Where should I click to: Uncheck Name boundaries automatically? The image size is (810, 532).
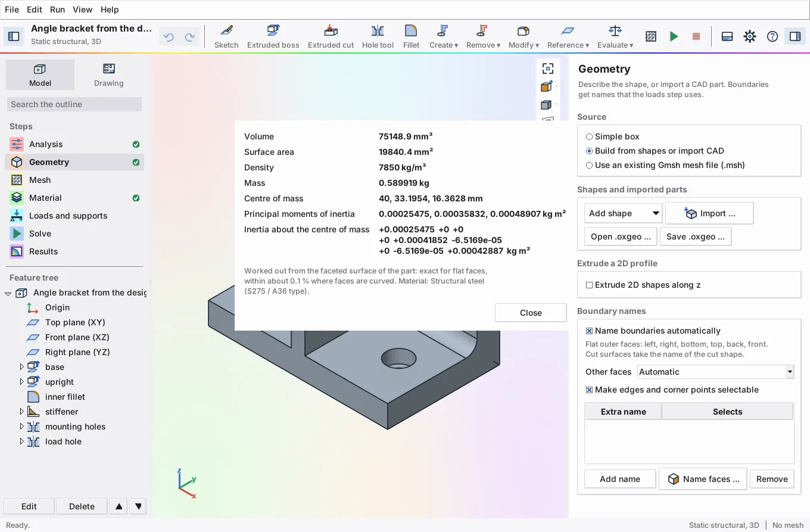[x=653, y=331]
